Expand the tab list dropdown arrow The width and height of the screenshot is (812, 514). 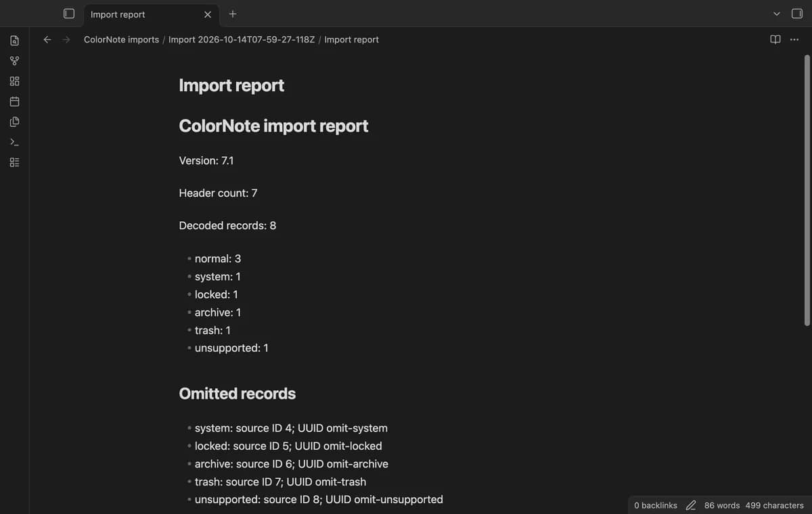click(777, 14)
